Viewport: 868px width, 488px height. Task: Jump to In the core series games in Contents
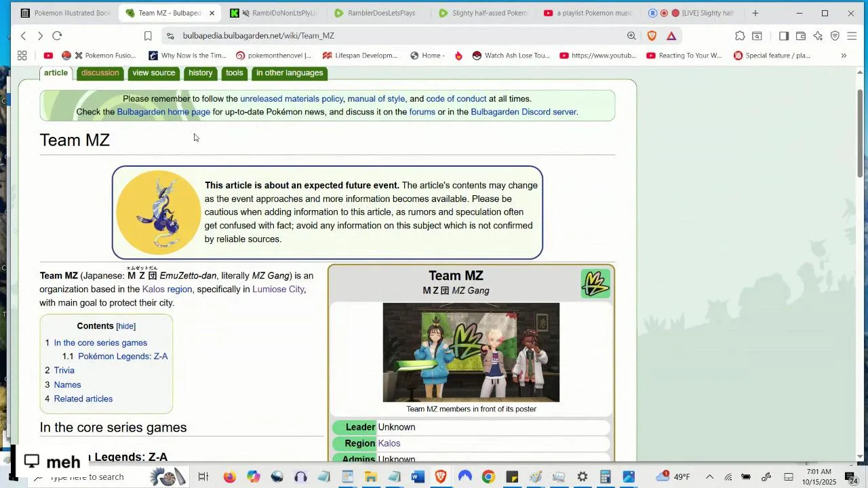[100, 343]
